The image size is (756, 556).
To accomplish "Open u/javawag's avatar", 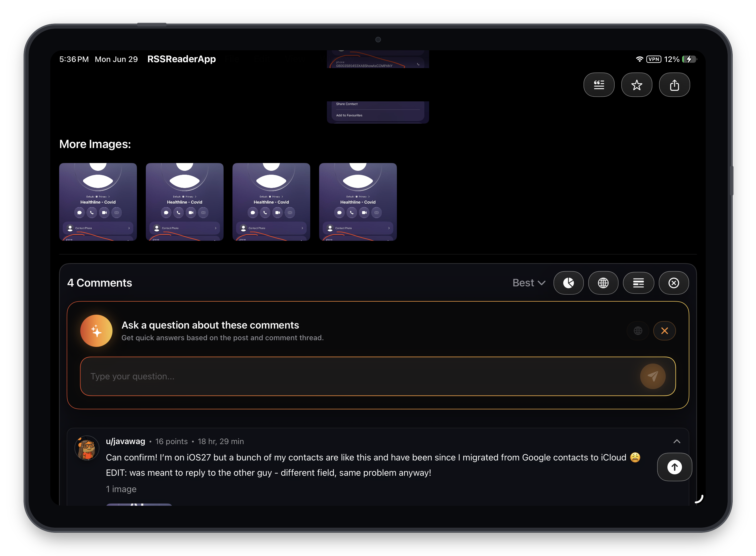I will click(87, 448).
